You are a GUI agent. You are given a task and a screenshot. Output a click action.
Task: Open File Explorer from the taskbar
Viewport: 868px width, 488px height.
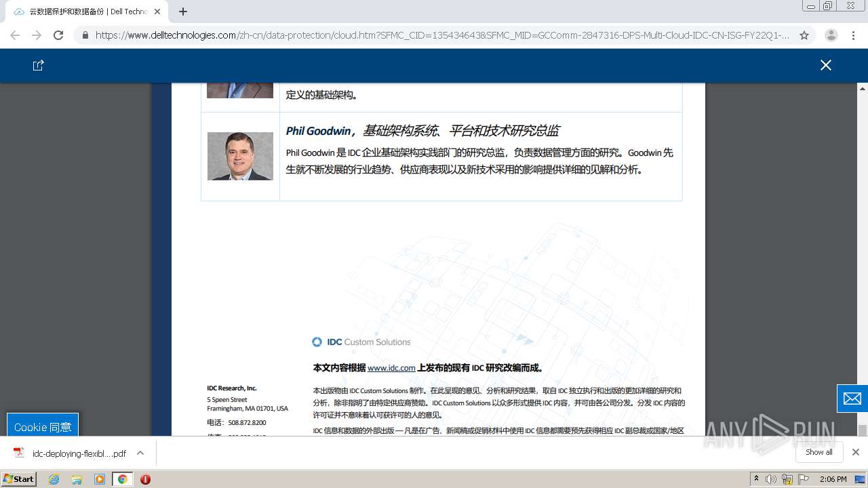77,479
